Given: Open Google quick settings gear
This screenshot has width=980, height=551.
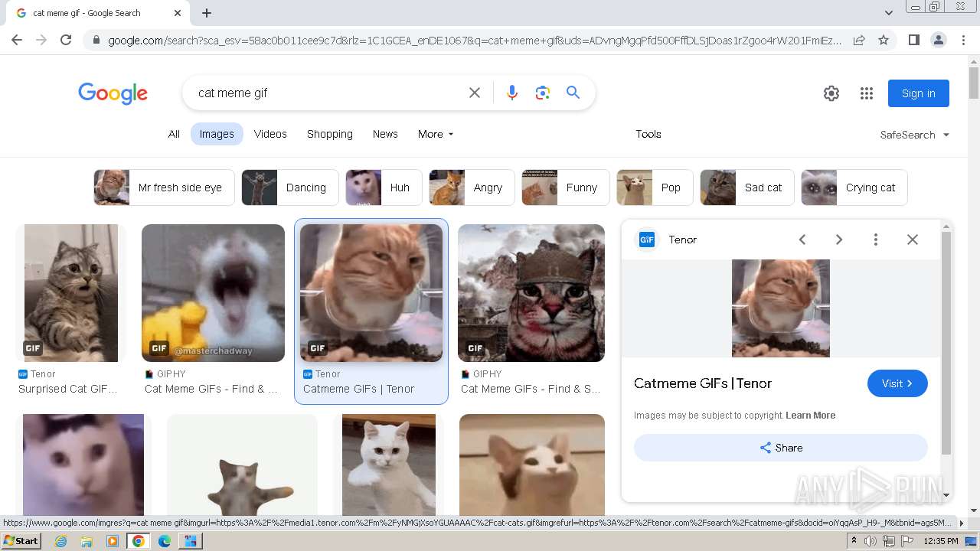Looking at the screenshot, I should (831, 93).
